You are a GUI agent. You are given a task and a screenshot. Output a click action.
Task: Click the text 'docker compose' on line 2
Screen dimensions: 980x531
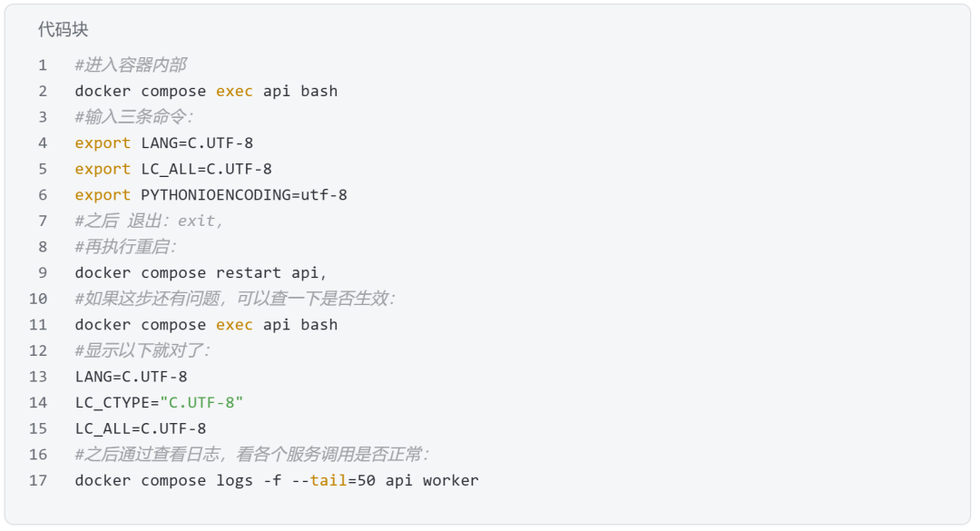(x=140, y=92)
